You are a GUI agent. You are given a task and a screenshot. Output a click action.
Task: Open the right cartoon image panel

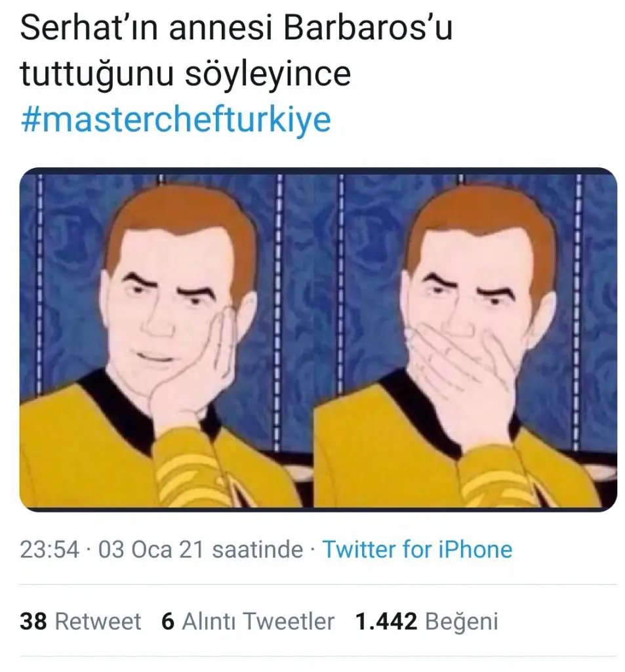pos(465,339)
